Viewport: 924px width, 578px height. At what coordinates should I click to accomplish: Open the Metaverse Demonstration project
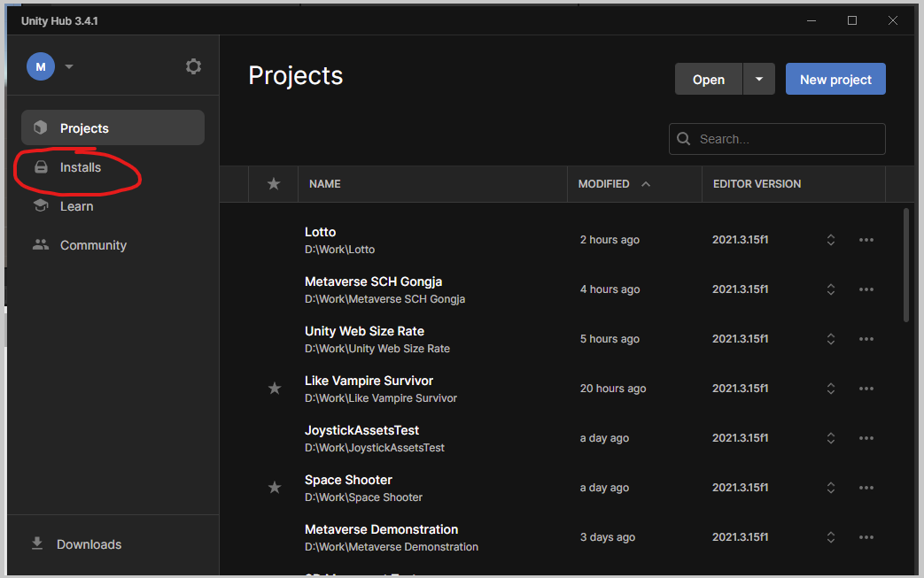click(381, 529)
